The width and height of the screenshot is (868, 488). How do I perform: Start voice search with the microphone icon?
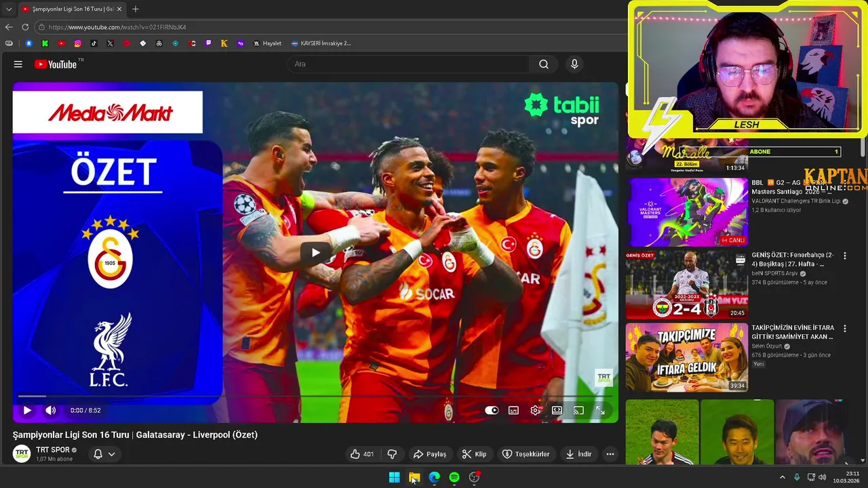tap(574, 64)
